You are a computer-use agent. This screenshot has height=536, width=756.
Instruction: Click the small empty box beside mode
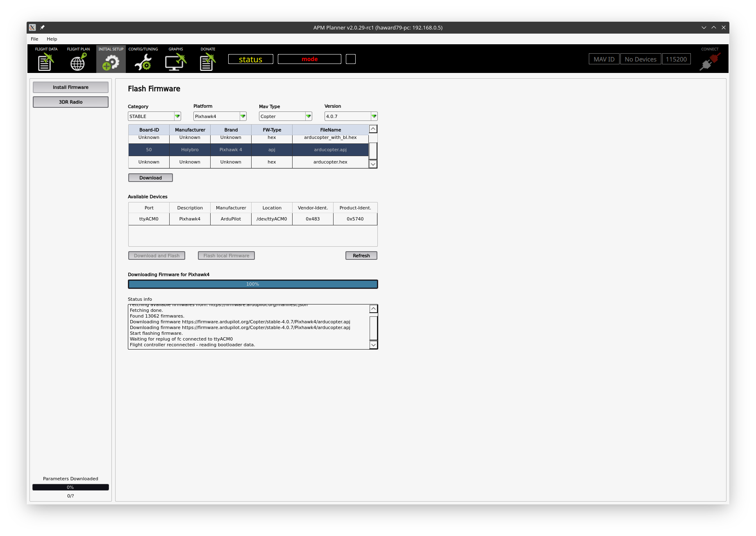tap(351, 59)
